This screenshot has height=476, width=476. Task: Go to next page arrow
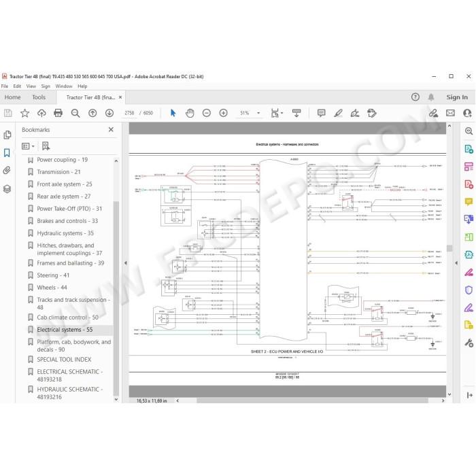109,114
